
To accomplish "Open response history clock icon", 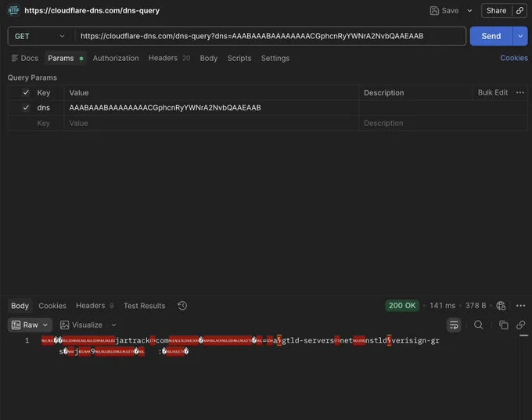I will pyautogui.click(x=182, y=306).
